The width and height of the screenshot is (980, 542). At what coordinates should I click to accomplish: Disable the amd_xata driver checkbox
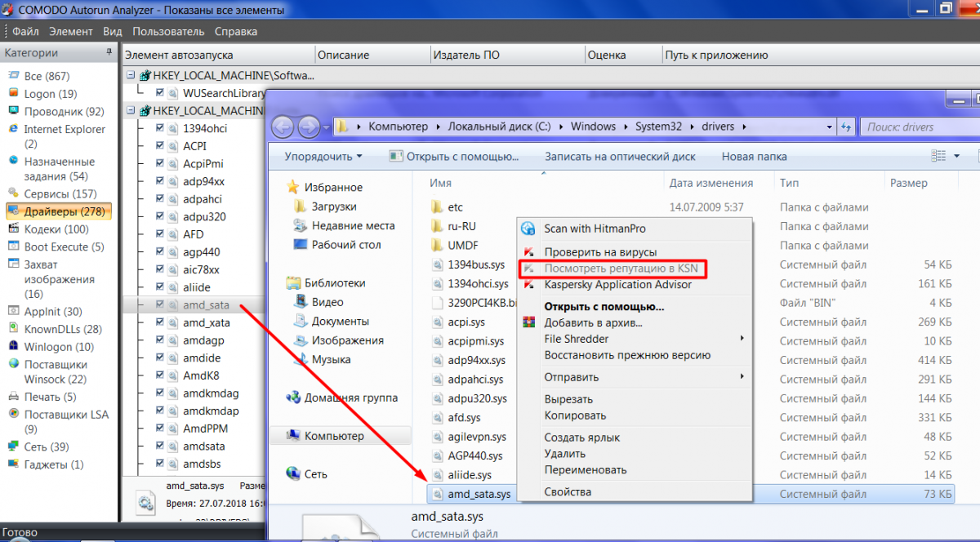coord(160,322)
